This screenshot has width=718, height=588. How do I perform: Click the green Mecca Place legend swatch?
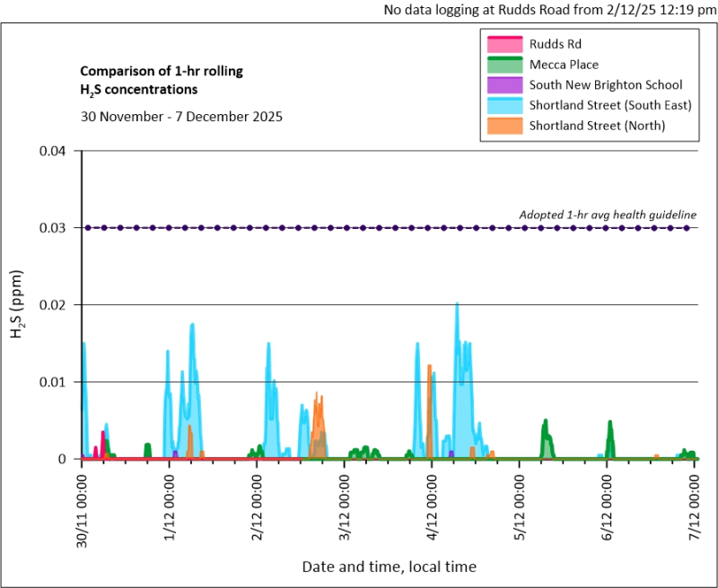(x=504, y=65)
